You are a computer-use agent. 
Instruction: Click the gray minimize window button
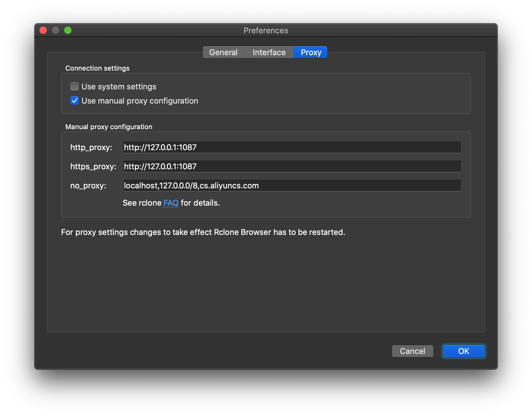pyautogui.click(x=55, y=30)
